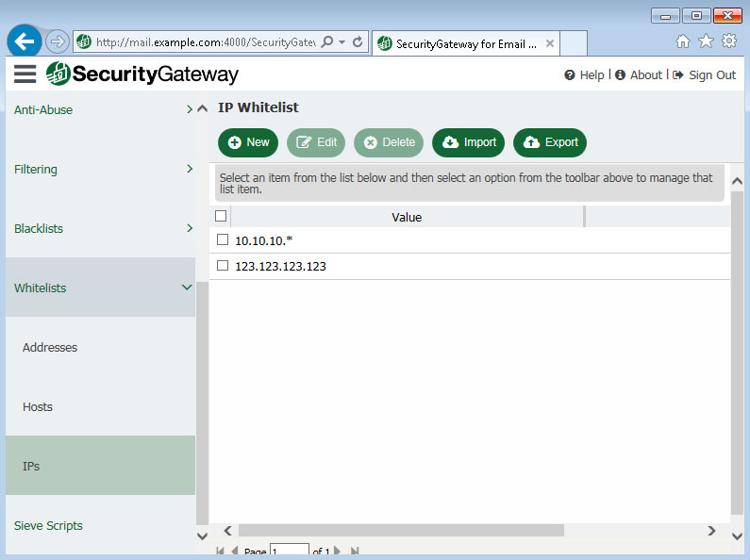Click the Delete button
This screenshot has width=750, height=560.
(389, 142)
